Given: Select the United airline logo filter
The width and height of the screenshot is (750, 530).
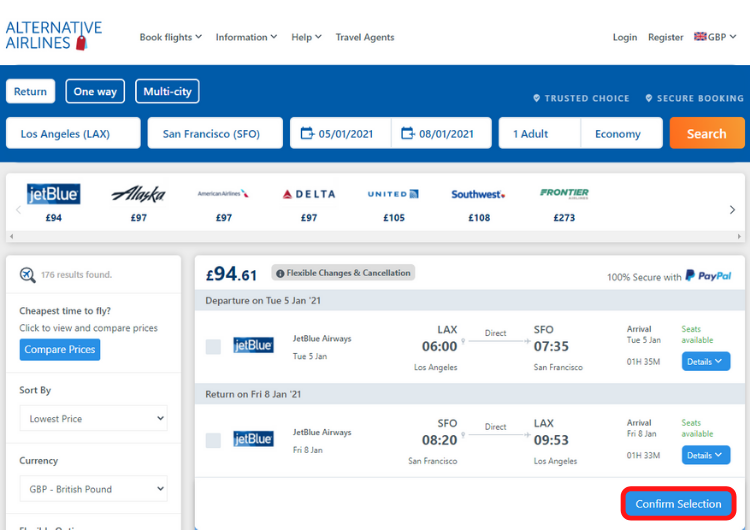Looking at the screenshot, I should click(x=393, y=194).
